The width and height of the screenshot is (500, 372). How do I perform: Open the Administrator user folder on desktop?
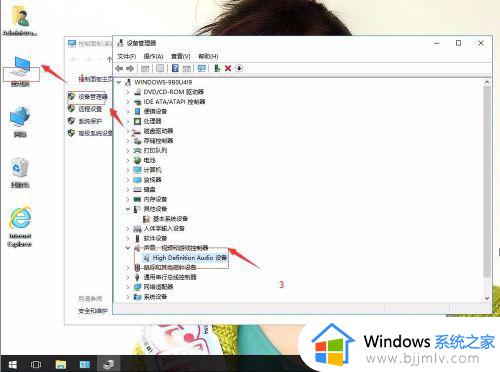tap(20, 20)
